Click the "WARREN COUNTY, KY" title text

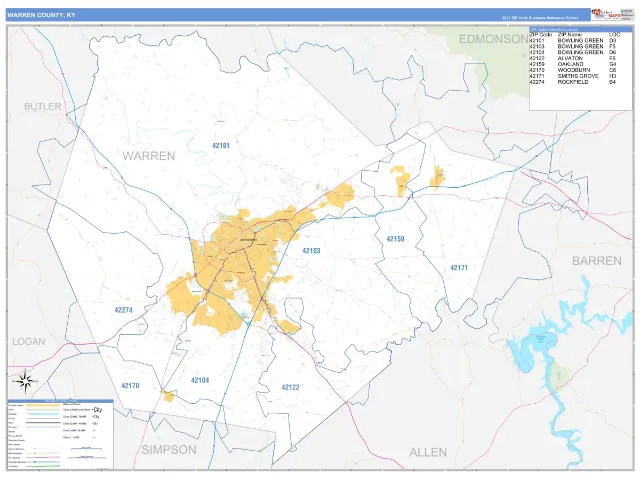[x=41, y=15]
